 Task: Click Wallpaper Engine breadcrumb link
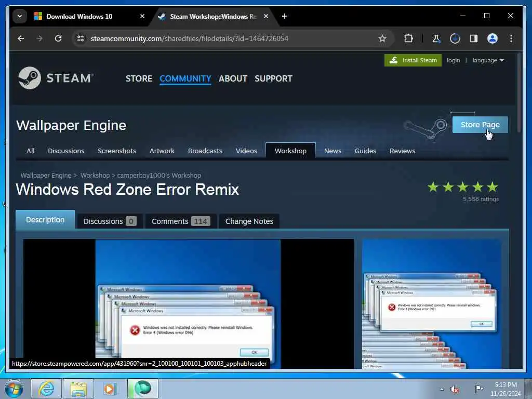click(46, 176)
